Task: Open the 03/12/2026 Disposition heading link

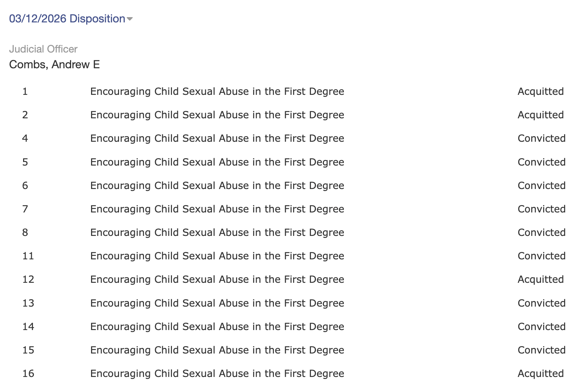Action: tap(67, 19)
